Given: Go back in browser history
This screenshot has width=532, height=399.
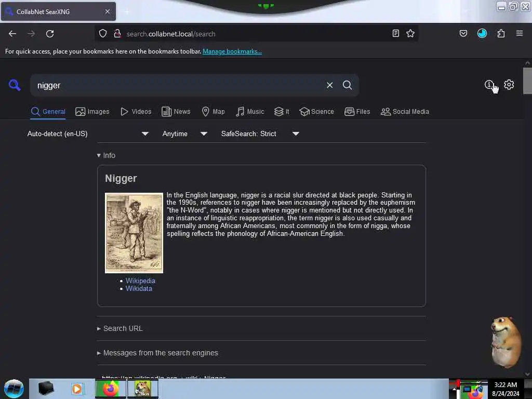Looking at the screenshot, I should 12,34.
